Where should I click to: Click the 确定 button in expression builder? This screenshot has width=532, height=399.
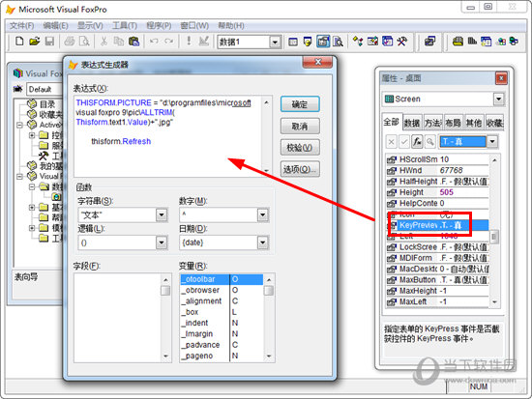click(x=300, y=104)
